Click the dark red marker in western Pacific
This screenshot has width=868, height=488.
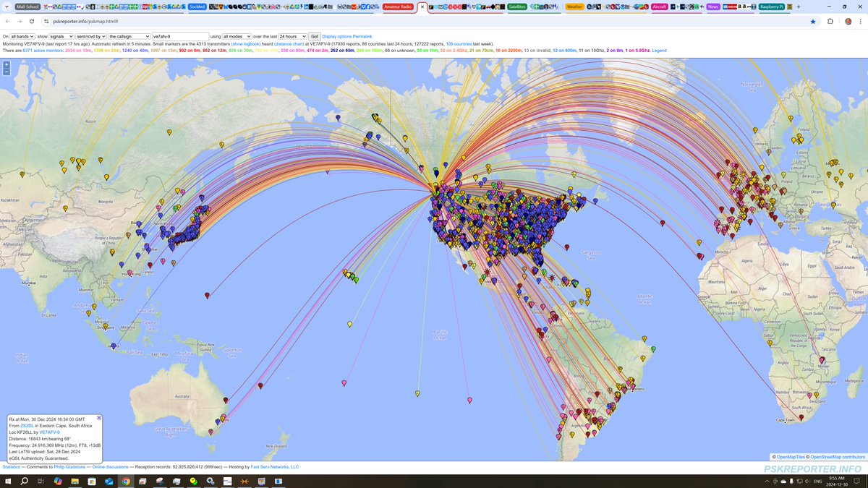coord(208,295)
